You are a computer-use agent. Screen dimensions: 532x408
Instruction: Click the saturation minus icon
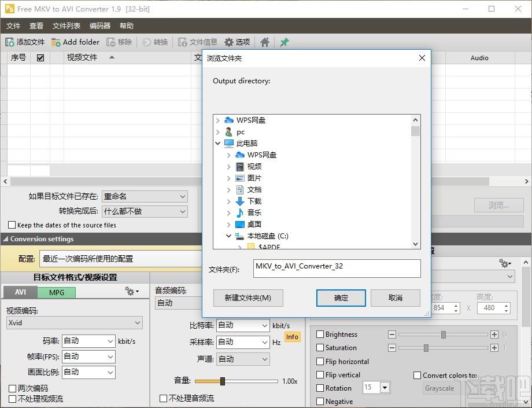pos(392,348)
